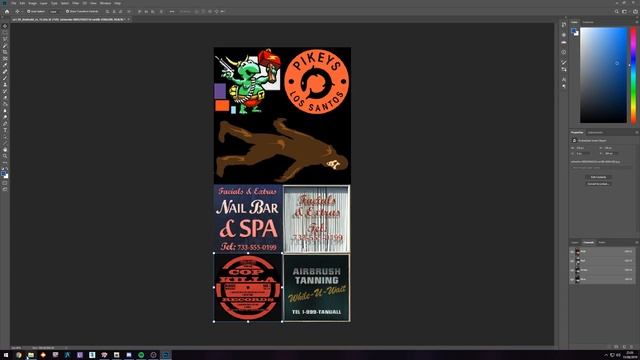Select the Rectangle shape tool

[5, 143]
